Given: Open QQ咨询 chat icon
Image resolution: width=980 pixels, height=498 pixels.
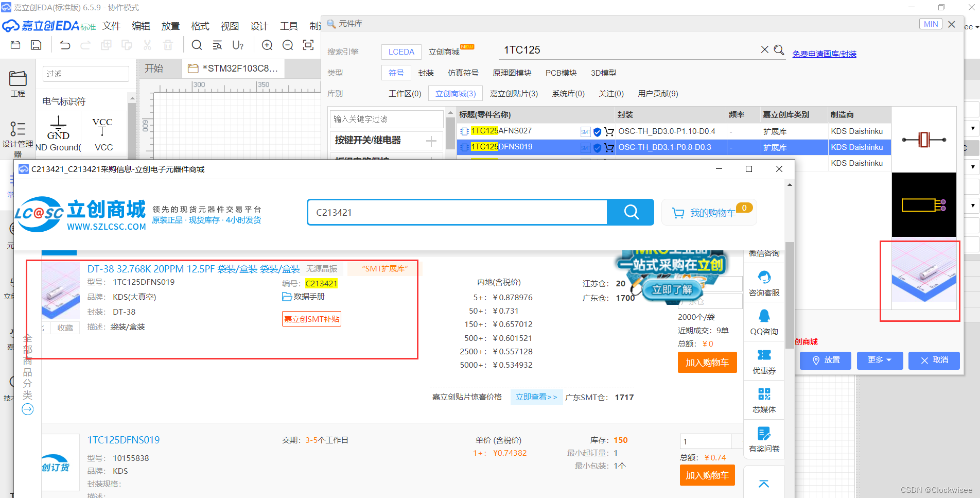Looking at the screenshot, I should (764, 322).
